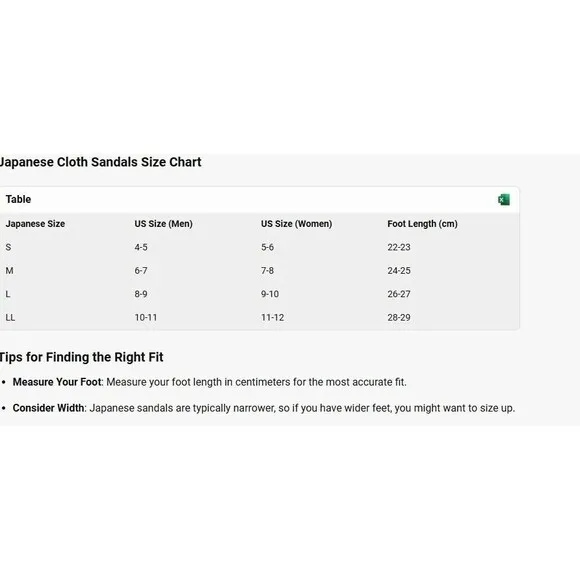Image resolution: width=580 pixels, height=580 pixels.
Task: Click the men's '10-11' cell
Action: pyautogui.click(x=146, y=317)
